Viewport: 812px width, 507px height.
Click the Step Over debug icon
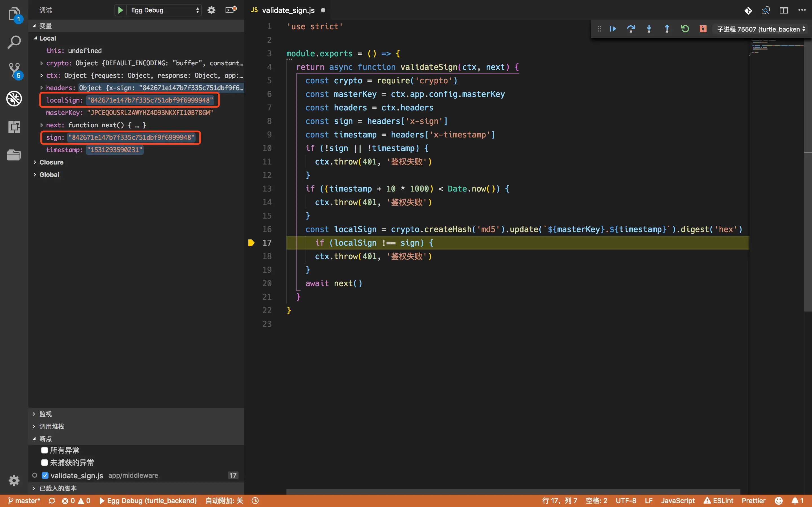click(x=631, y=29)
